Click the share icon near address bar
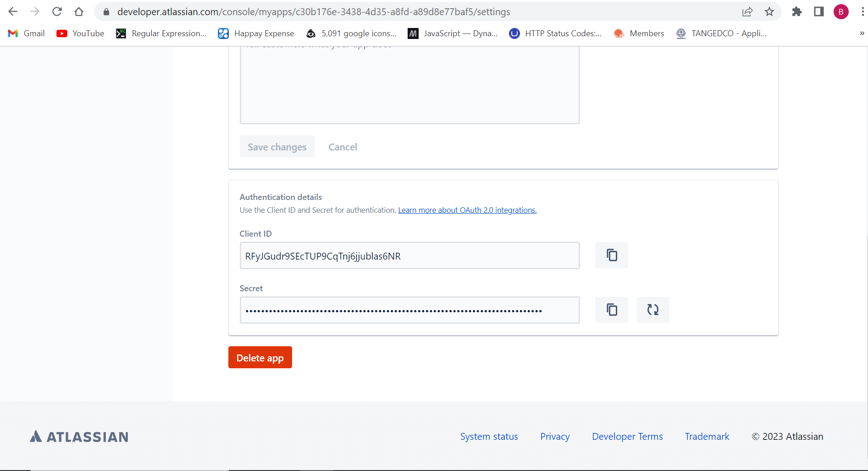 (748, 11)
